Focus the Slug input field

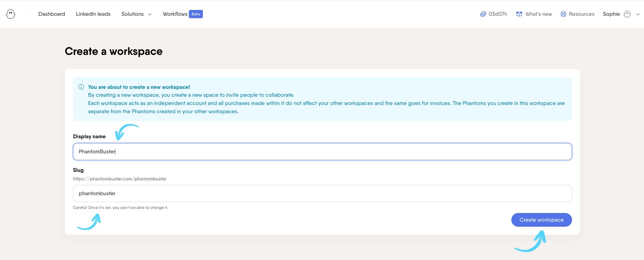[x=322, y=193]
